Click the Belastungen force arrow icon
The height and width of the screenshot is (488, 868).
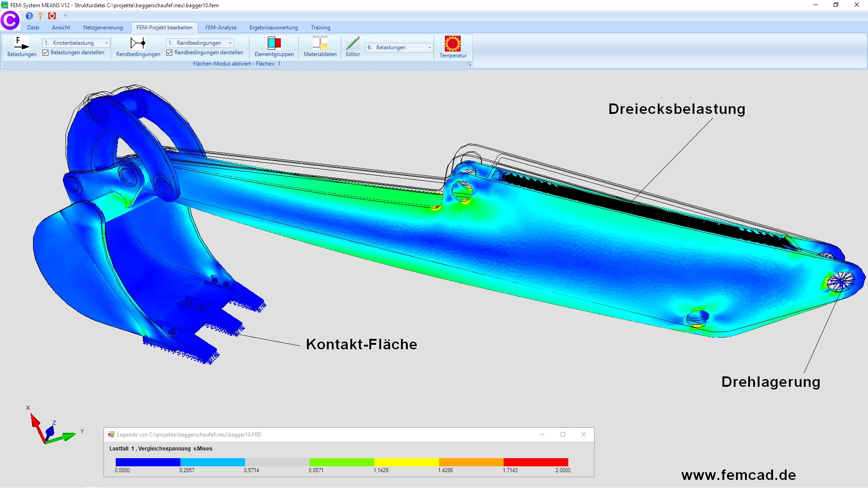coord(21,43)
